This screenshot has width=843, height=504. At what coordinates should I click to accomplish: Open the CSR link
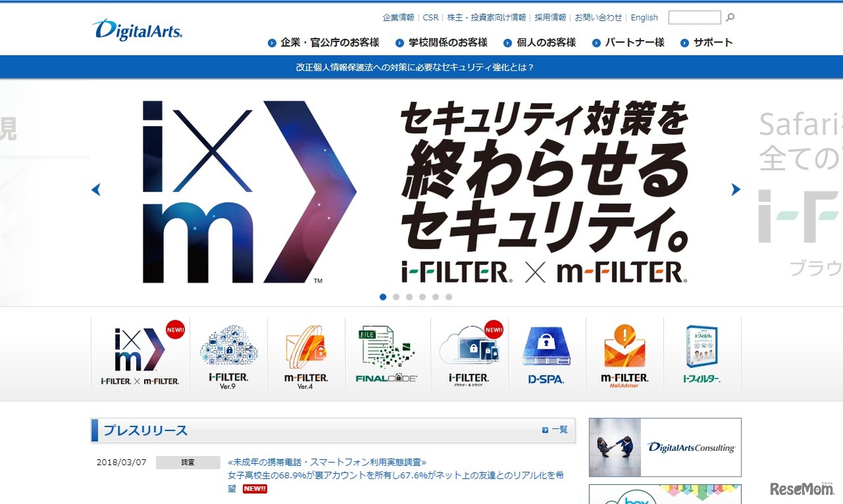tap(431, 18)
